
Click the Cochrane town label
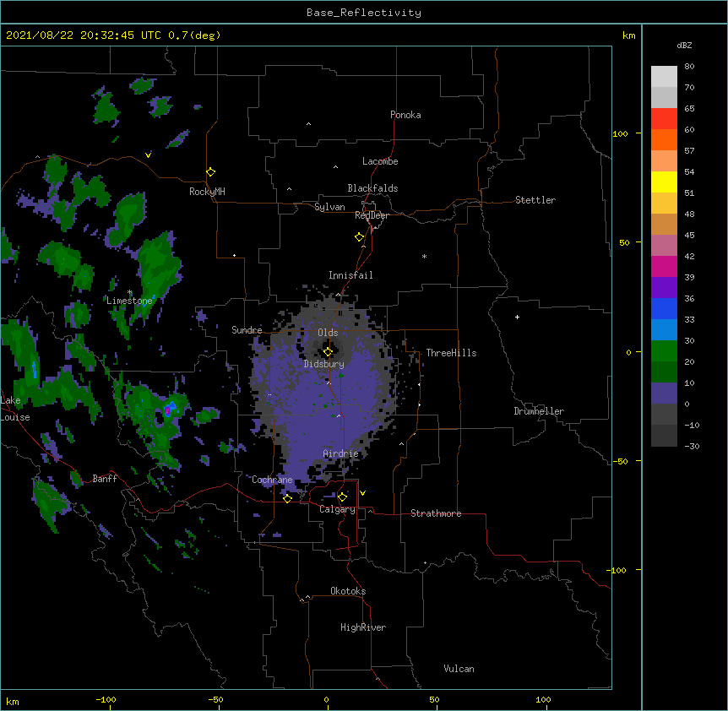click(x=272, y=480)
